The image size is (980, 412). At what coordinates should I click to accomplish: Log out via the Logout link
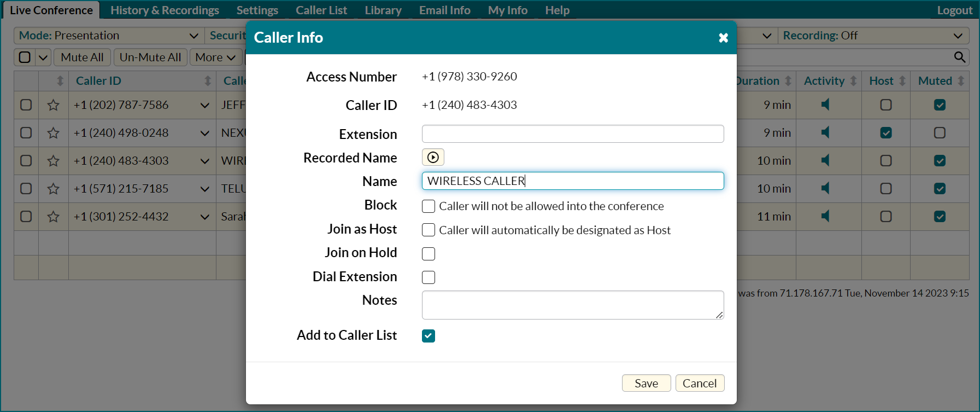pos(955,10)
